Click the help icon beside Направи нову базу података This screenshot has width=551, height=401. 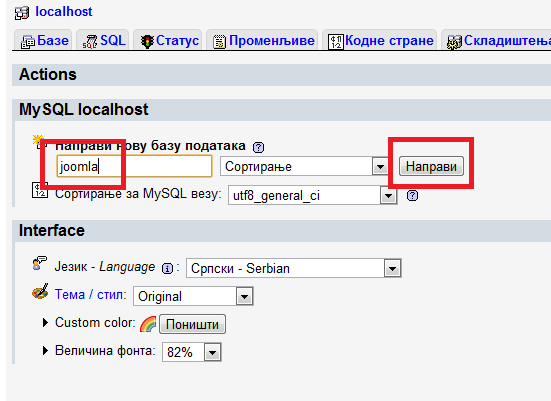pyautogui.click(x=258, y=147)
